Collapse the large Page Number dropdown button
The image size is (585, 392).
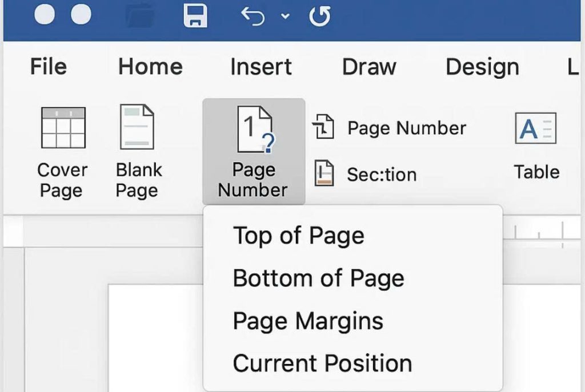(254, 151)
